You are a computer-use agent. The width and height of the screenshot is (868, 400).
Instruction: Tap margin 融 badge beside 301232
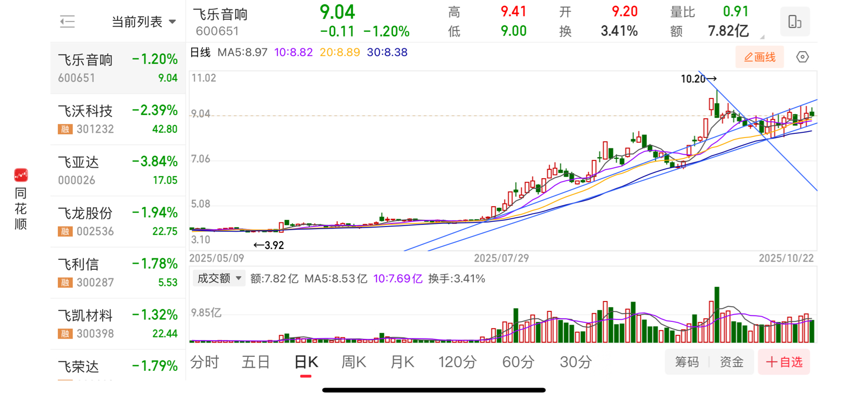tap(65, 129)
